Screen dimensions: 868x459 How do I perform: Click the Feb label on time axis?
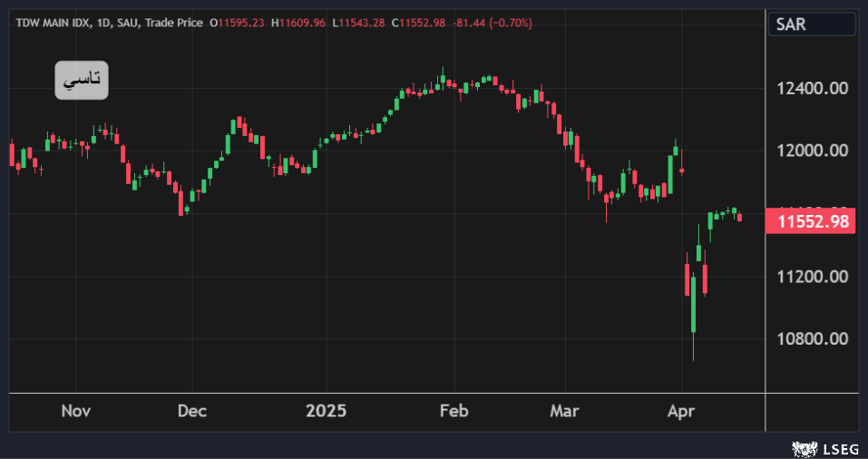[454, 411]
